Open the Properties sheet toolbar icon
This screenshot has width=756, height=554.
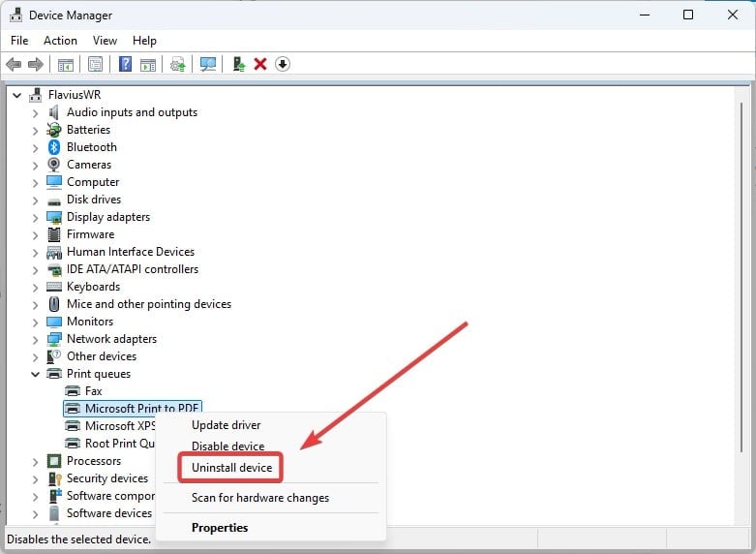pyautogui.click(x=95, y=64)
